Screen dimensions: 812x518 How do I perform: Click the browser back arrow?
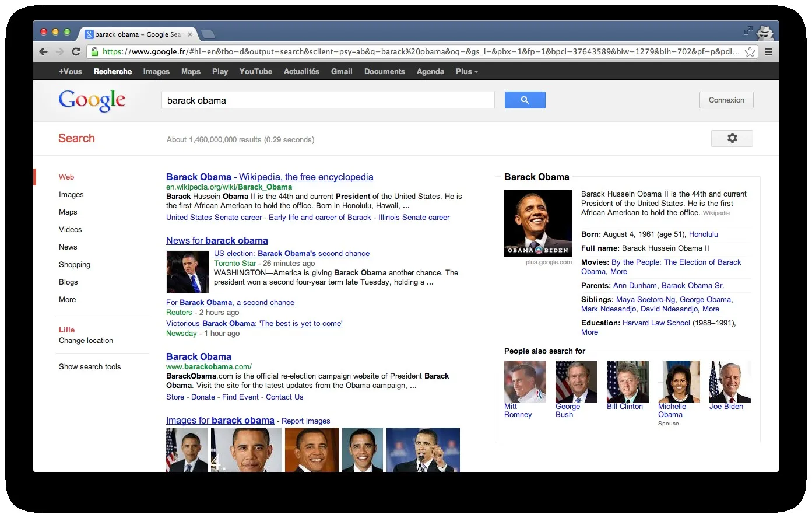pyautogui.click(x=44, y=51)
